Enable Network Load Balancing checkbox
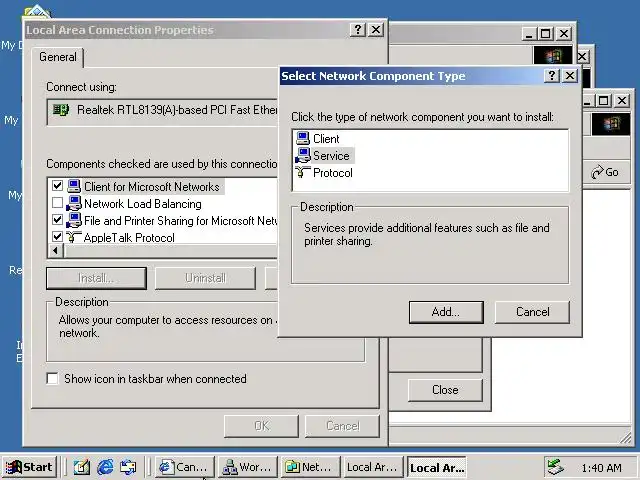Viewport: 640px width, 480px height. [x=57, y=203]
